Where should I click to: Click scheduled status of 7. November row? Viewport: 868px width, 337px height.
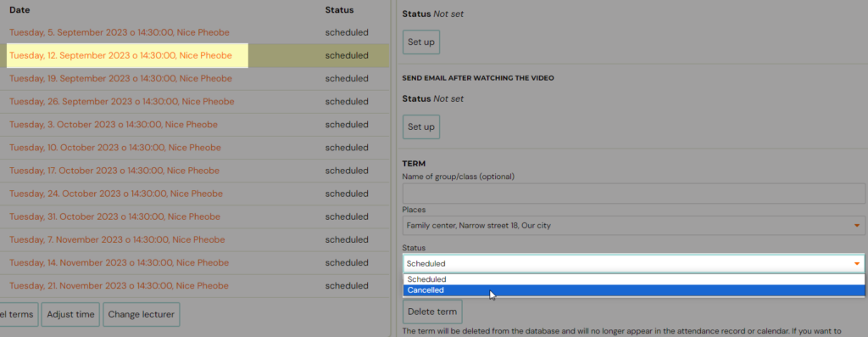pos(347,240)
